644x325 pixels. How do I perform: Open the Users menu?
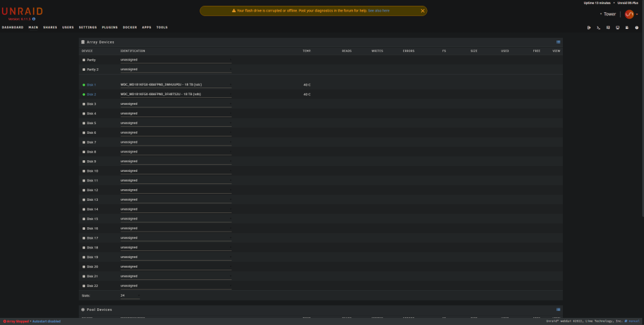coord(68,28)
